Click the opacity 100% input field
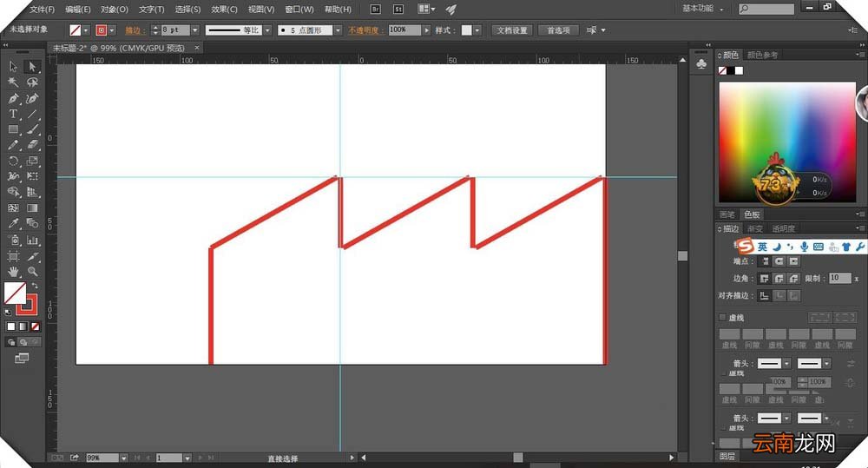The width and height of the screenshot is (868, 468). pos(404,30)
